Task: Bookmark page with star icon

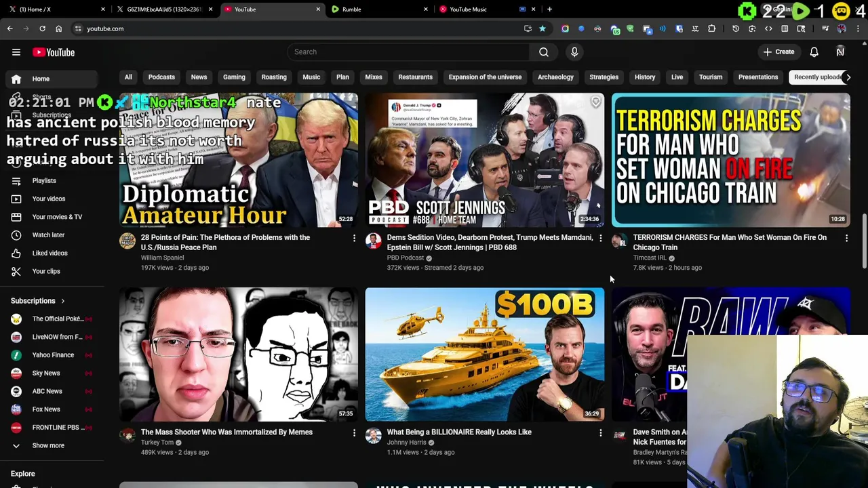Action: pyautogui.click(x=542, y=28)
